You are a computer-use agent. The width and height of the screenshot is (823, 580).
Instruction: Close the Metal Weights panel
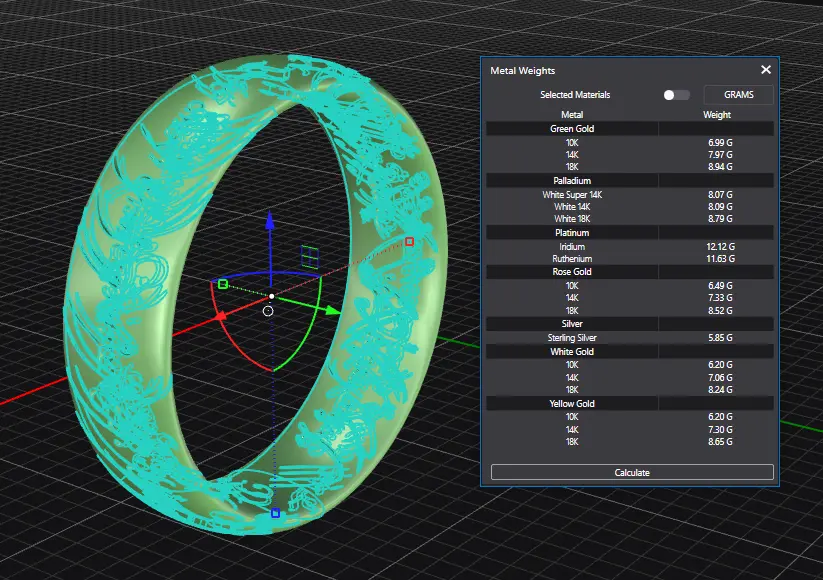766,70
